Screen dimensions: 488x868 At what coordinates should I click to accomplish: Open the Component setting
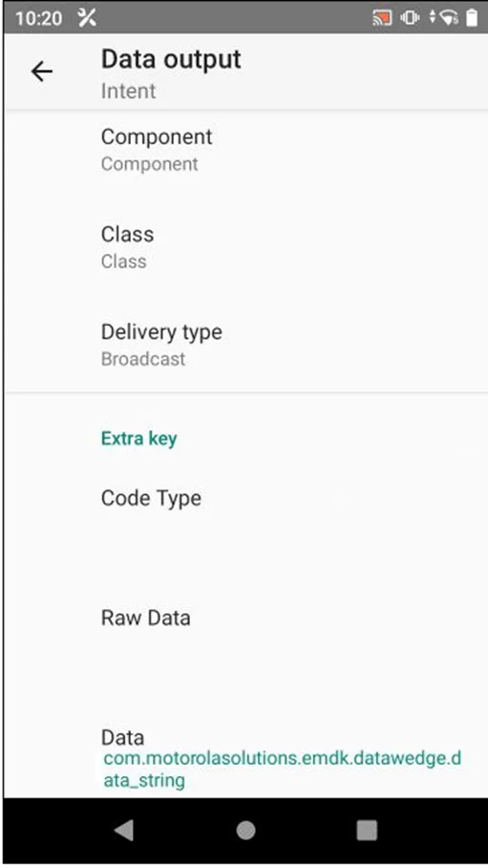tap(245, 150)
